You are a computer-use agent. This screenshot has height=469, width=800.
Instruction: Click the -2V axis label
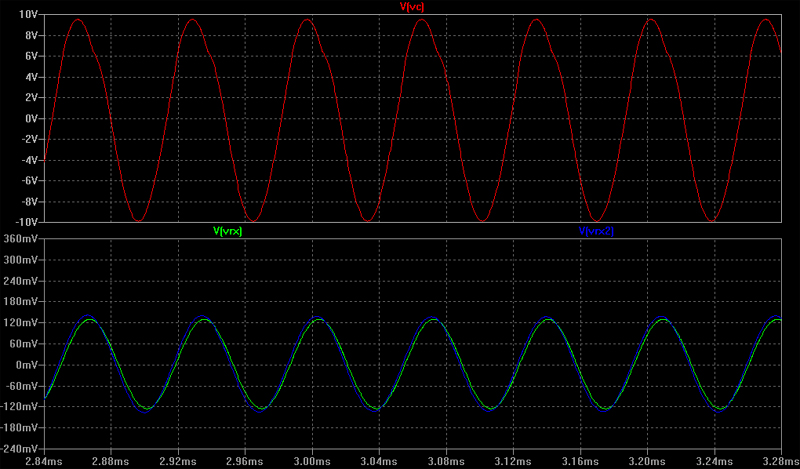coord(29,139)
